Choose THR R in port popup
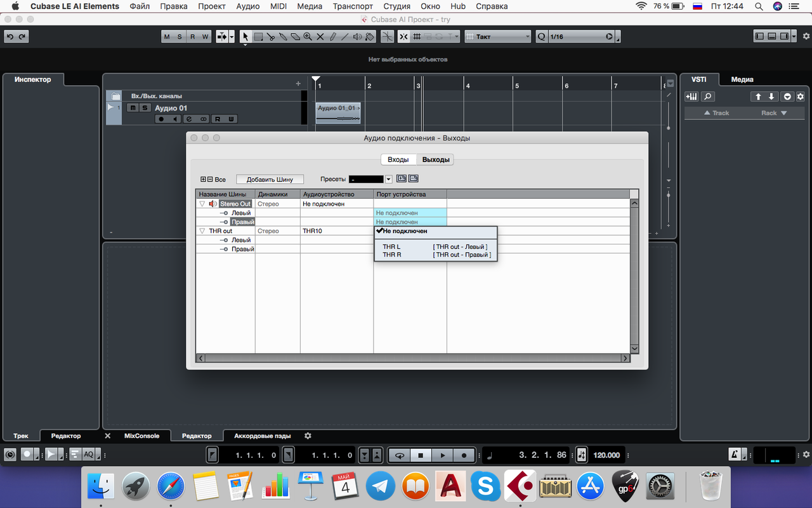This screenshot has width=812, height=508. pos(435,255)
